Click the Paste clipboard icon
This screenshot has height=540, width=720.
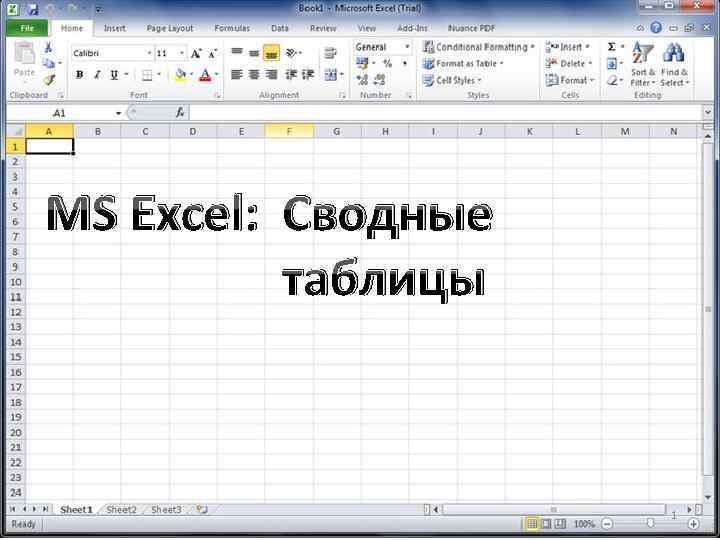coord(24,54)
